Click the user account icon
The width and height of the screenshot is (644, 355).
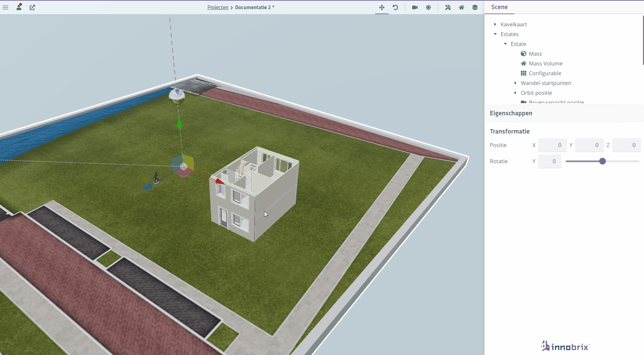(19, 7)
